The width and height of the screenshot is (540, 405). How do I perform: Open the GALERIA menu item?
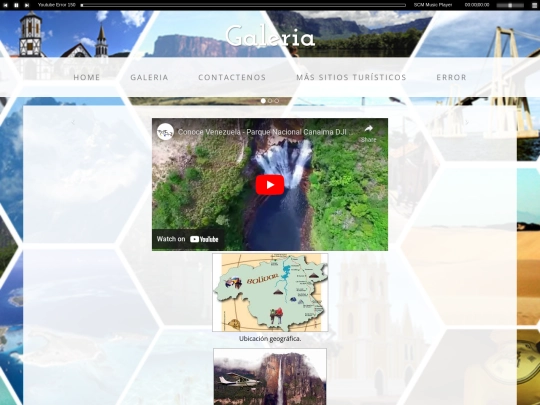pos(149,77)
